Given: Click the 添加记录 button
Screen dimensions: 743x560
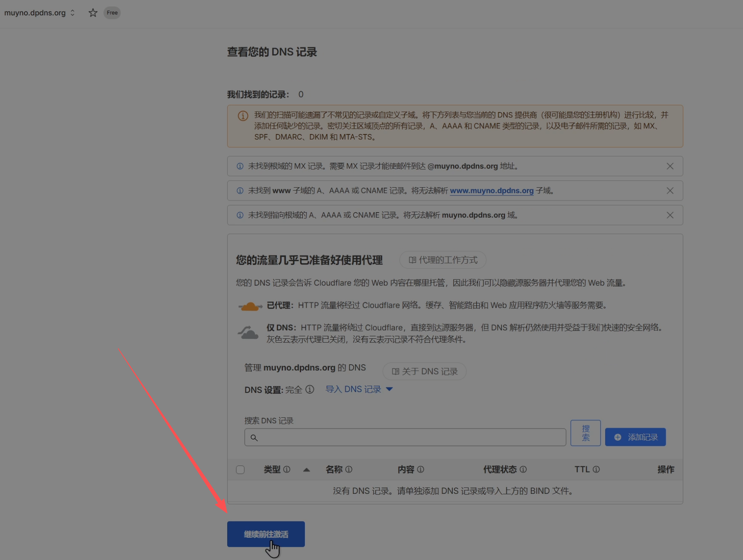Looking at the screenshot, I should (635, 437).
